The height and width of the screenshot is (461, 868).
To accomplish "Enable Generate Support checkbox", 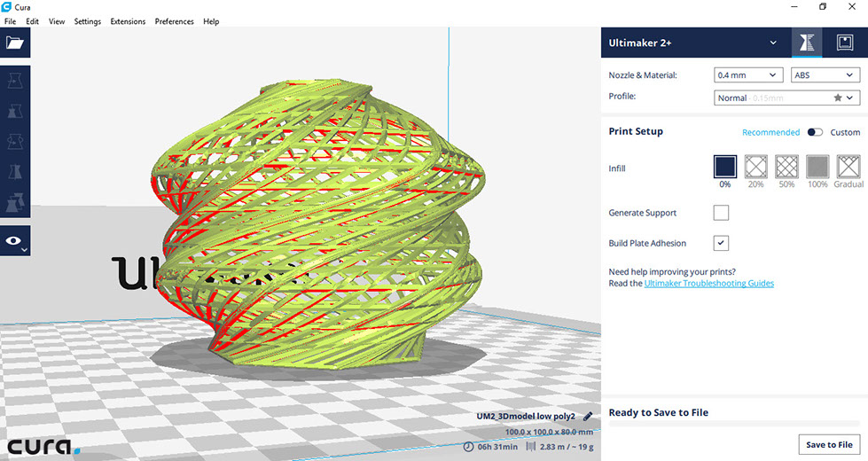I will (721, 213).
